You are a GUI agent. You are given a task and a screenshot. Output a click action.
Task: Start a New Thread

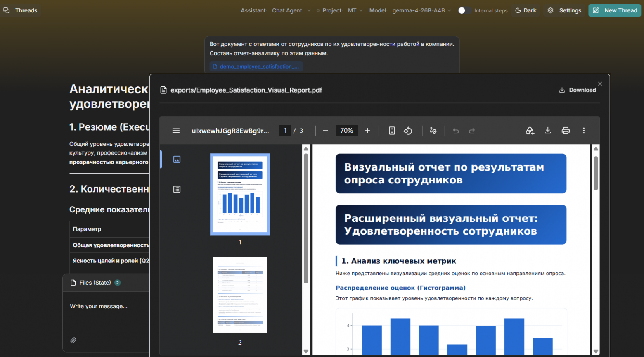pos(615,10)
